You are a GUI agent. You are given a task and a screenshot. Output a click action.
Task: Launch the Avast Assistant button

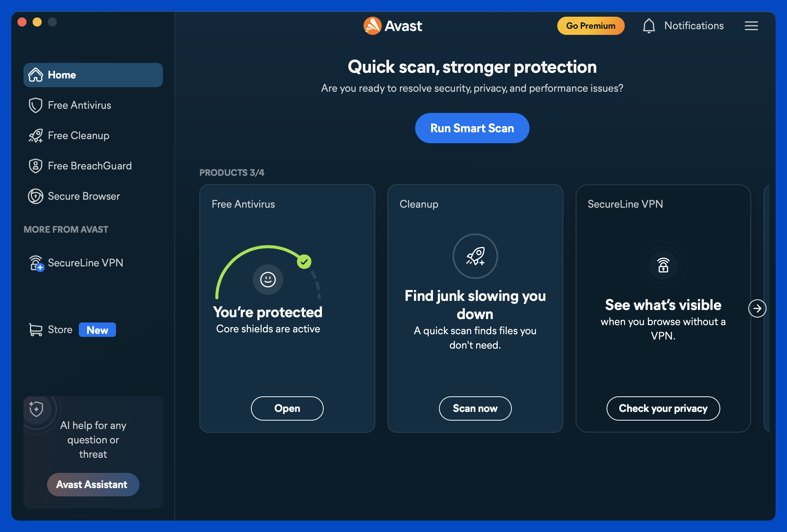tap(93, 485)
